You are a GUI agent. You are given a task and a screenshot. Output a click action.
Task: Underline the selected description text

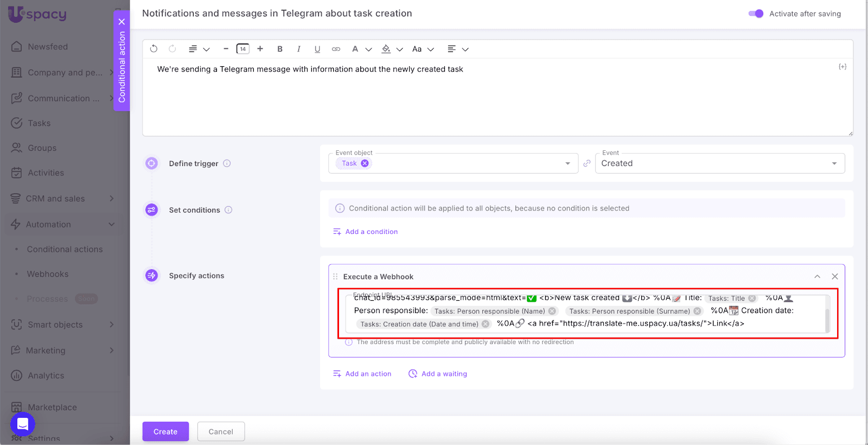tap(317, 49)
